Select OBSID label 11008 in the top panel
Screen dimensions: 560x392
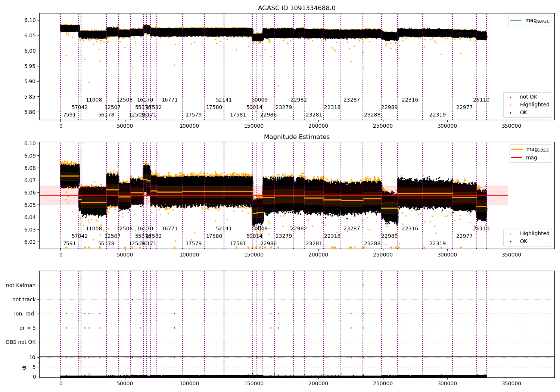[94, 100]
